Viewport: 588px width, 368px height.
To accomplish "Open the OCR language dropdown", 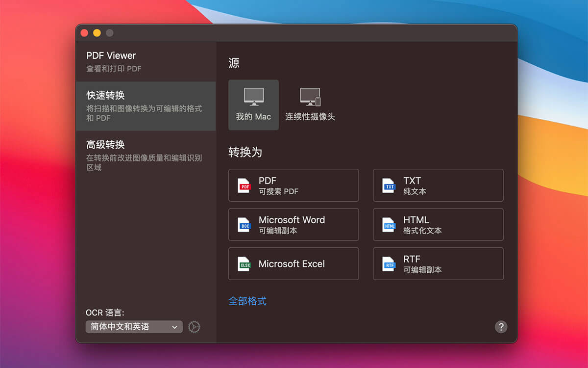I will 134,327.
